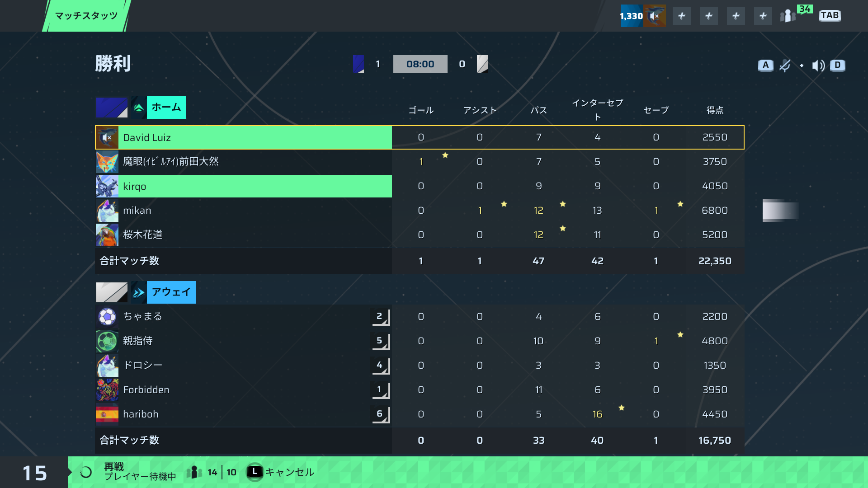This screenshot has width=868, height=488.
Task: Click the インターセプト column header
Action: coord(597,110)
